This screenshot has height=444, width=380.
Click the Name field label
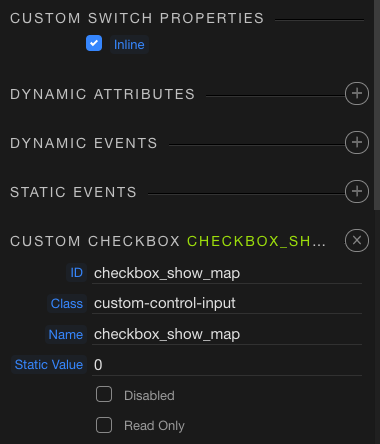(x=66, y=334)
